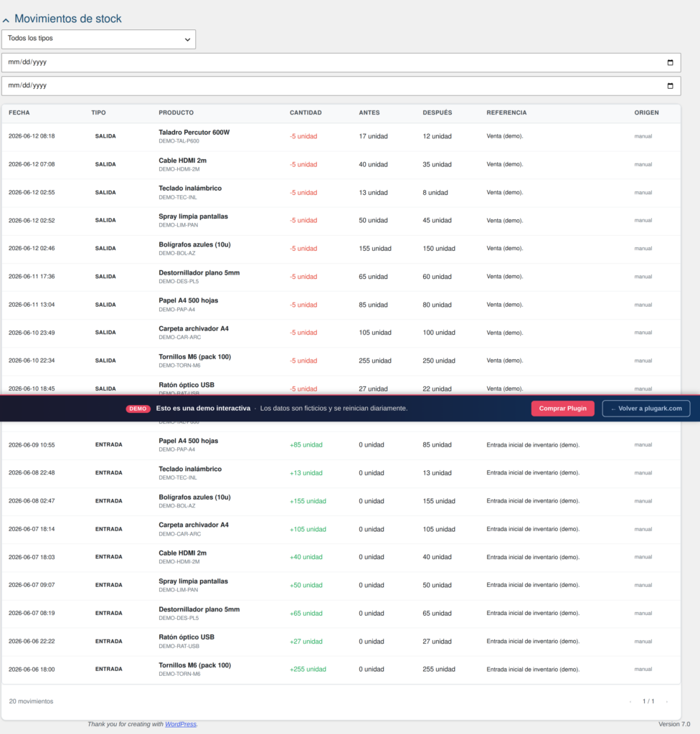
Task: Click the ORIGEN column header
Action: 647,113
